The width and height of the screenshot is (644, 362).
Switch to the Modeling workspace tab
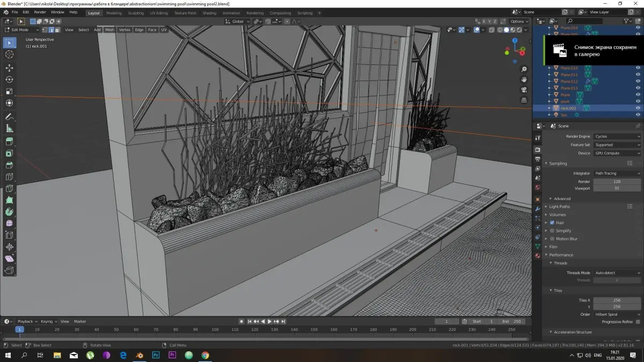[x=114, y=13]
